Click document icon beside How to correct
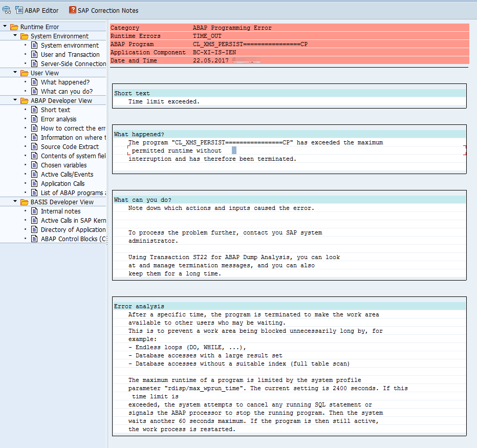The width and height of the screenshot is (477, 448). pos(35,128)
